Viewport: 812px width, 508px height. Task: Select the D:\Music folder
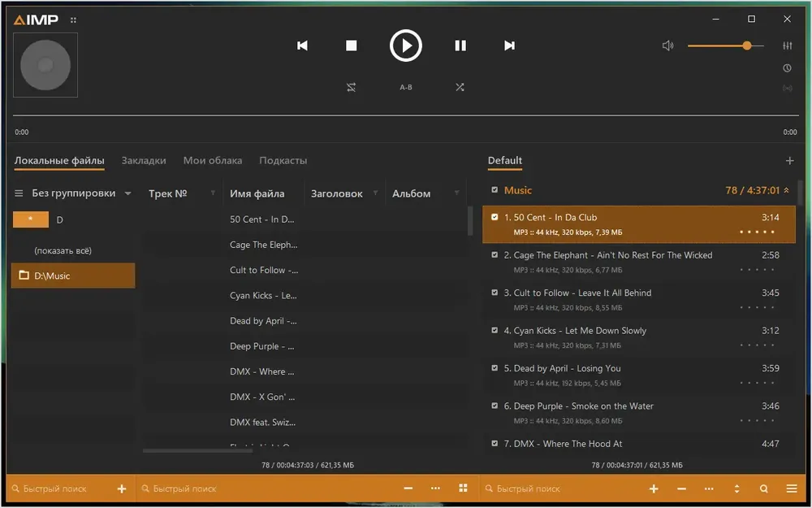pyautogui.click(x=72, y=276)
